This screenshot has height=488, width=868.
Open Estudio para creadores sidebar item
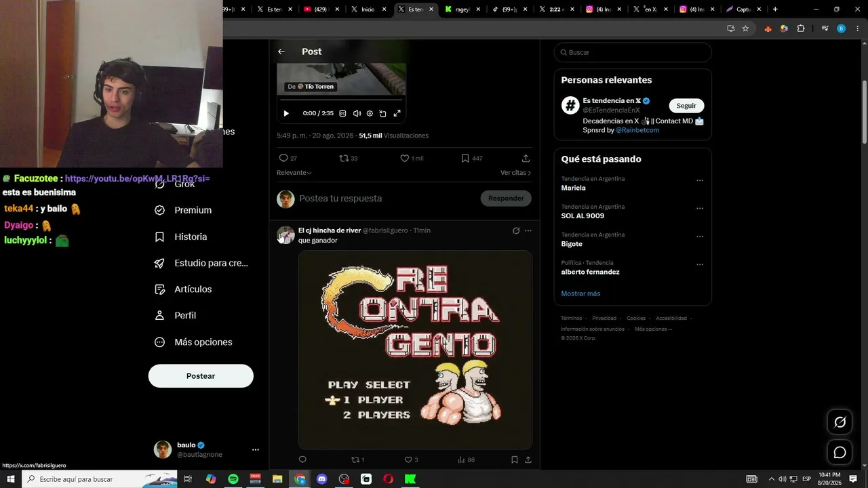(201, 263)
